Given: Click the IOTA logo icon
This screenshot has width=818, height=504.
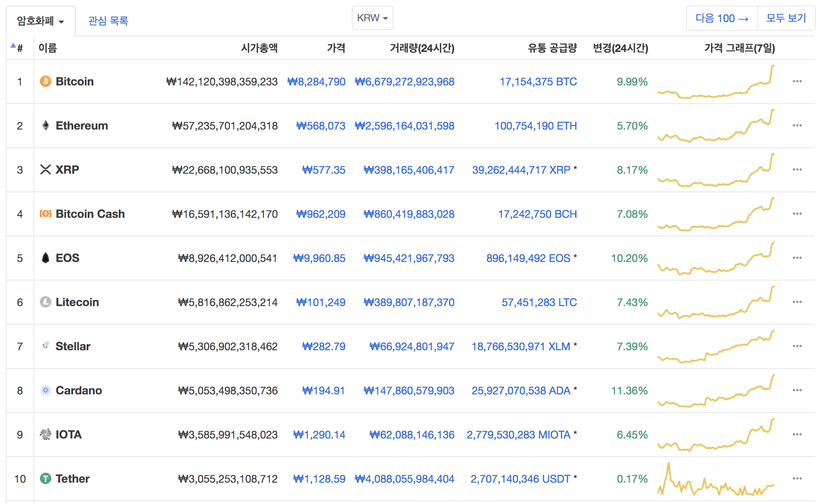Looking at the screenshot, I should coord(45,434).
